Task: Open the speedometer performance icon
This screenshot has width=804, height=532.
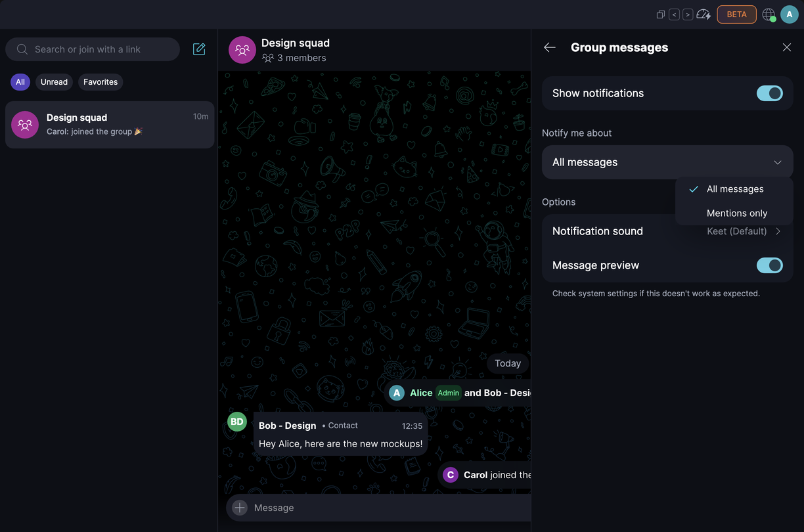Action: tap(703, 14)
